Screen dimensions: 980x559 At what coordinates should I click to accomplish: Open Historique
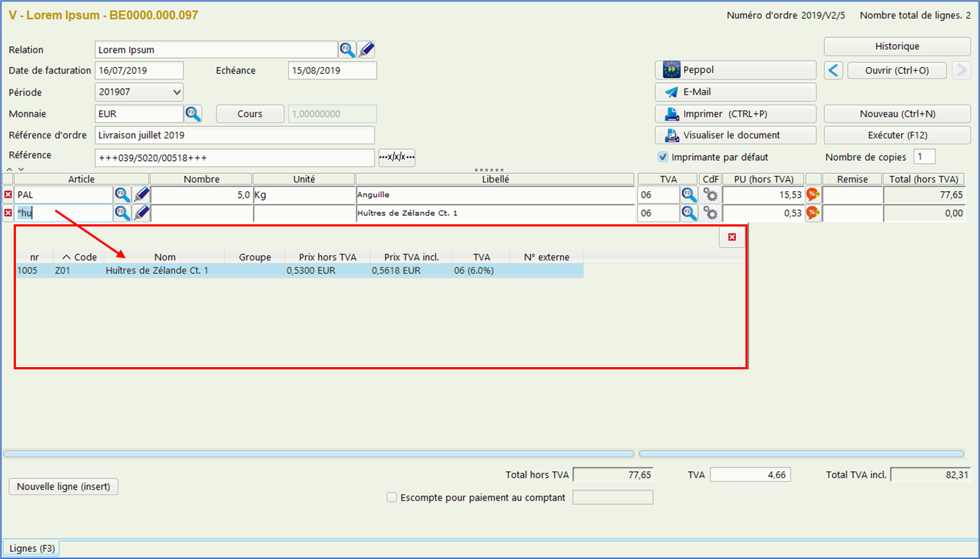point(897,46)
